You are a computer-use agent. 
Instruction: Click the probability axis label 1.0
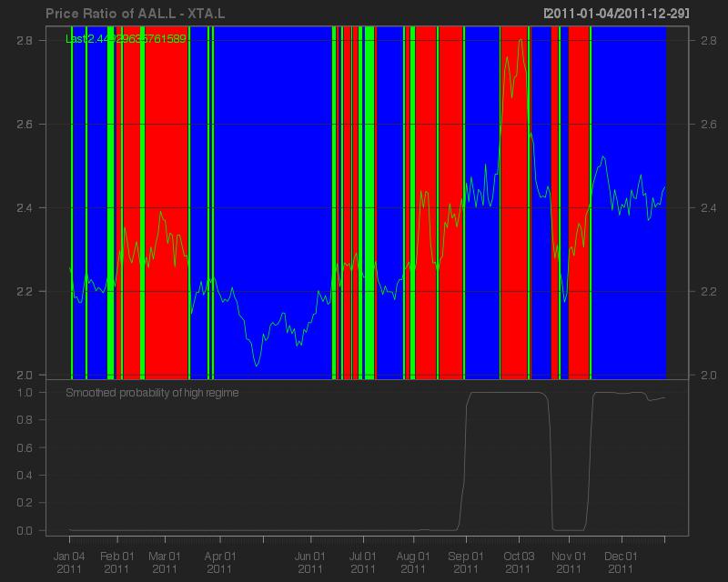click(x=25, y=392)
